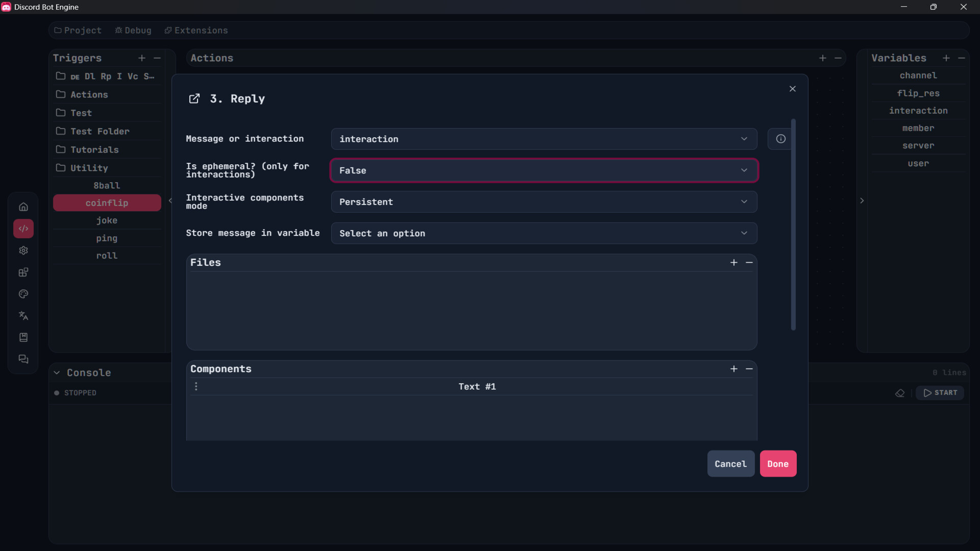Open the documentation book icon in sidebar

23,337
